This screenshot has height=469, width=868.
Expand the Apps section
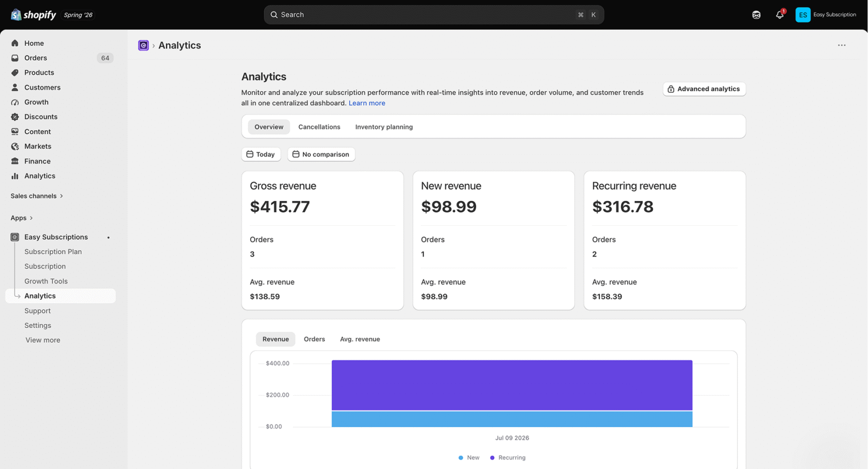(22, 218)
